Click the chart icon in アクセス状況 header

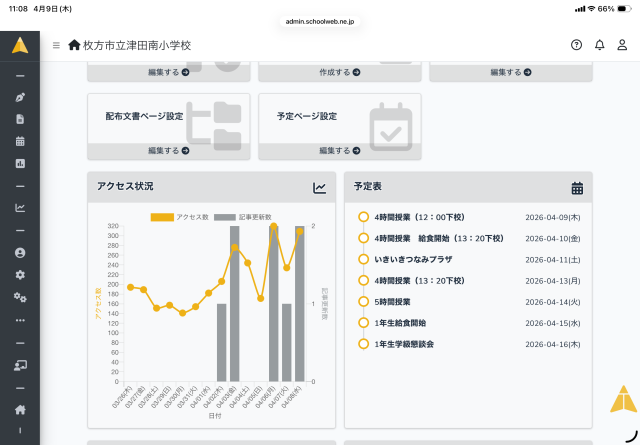pyautogui.click(x=319, y=187)
